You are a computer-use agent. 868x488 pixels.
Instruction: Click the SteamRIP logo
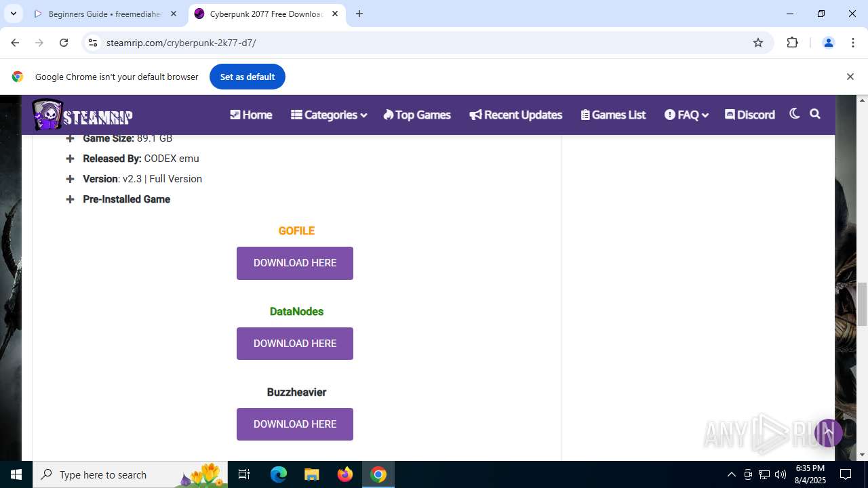[x=82, y=115]
